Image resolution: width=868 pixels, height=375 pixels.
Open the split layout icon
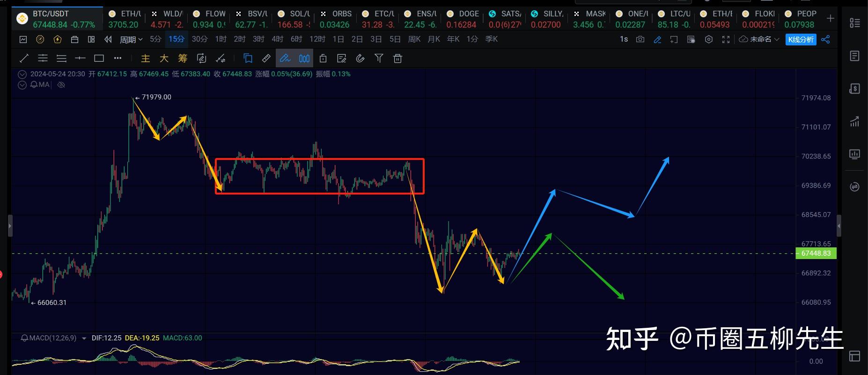[91, 39]
